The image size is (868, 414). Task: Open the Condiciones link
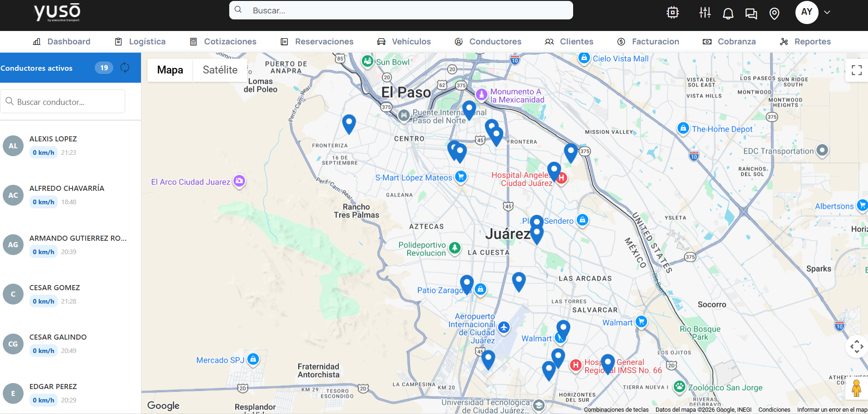774,409
